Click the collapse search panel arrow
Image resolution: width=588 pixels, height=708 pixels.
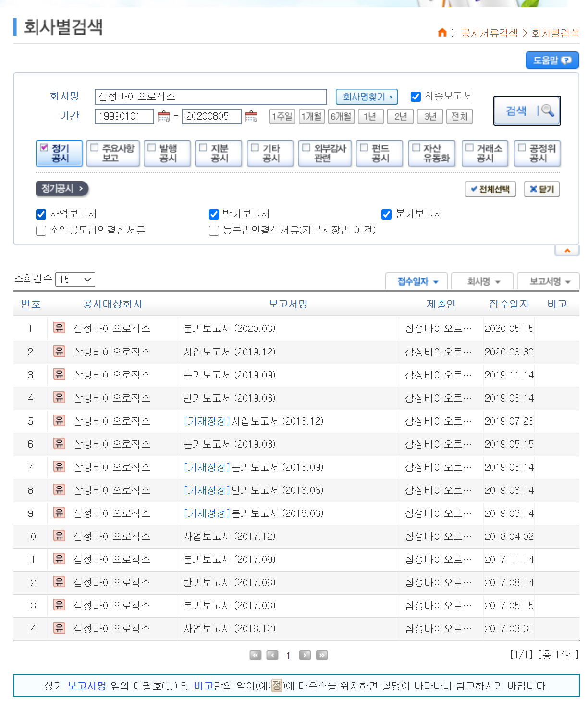567,251
